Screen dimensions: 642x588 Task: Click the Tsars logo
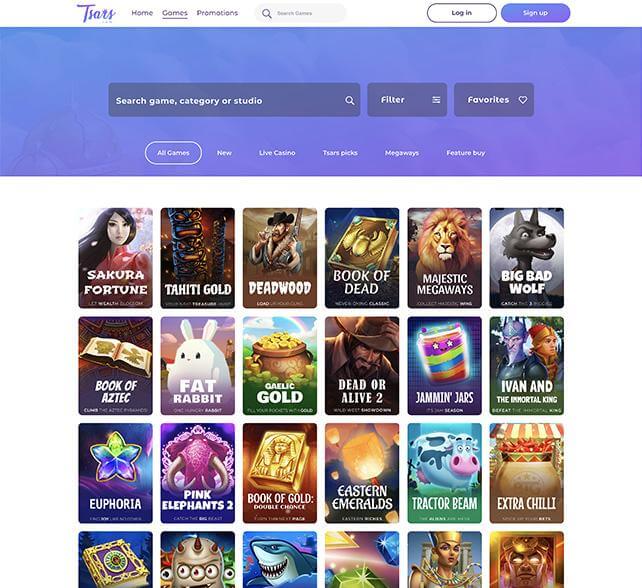coord(96,13)
